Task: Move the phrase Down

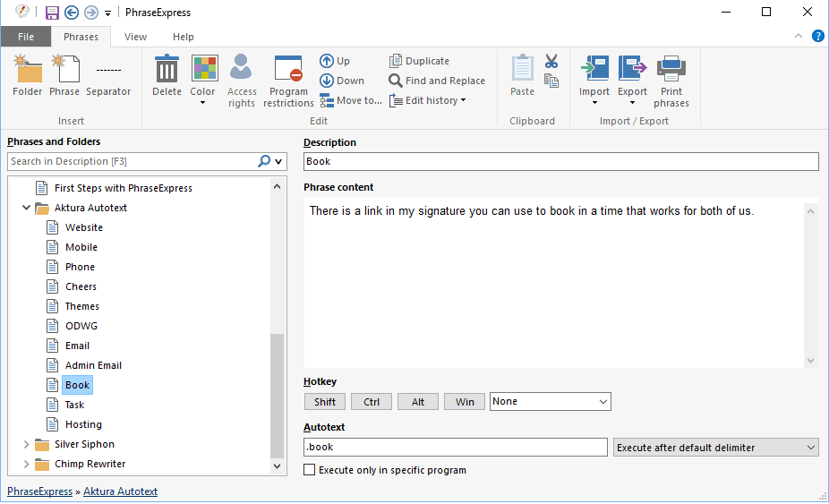Action: click(342, 81)
